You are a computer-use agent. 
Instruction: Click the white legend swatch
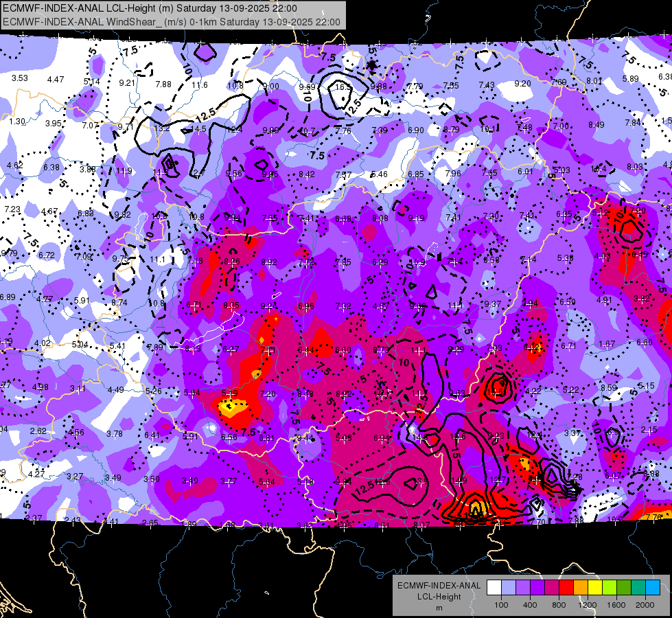coord(494,587)
